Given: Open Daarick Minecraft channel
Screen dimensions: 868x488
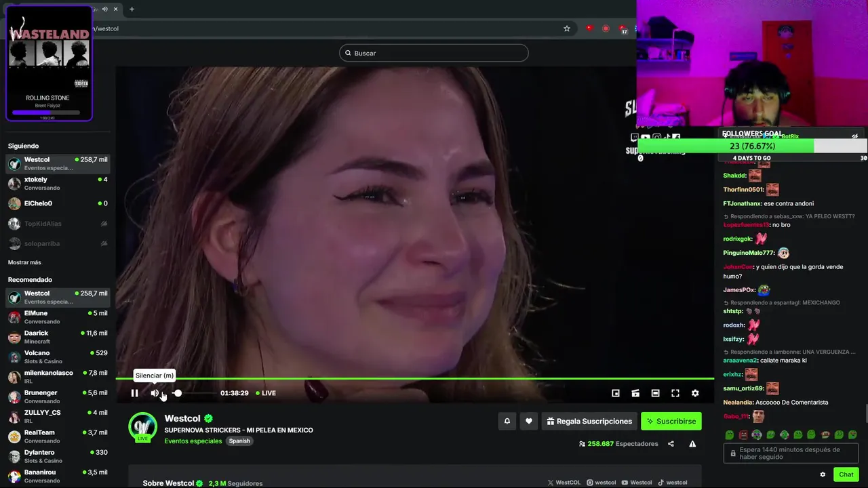Looking at the screenshot, I should point(58,337).
